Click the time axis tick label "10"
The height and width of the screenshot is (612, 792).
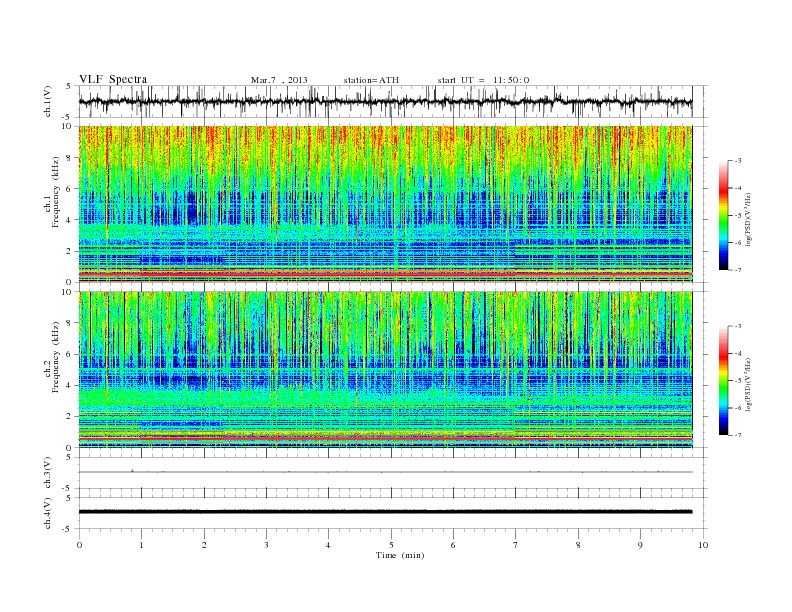[703, 545]
